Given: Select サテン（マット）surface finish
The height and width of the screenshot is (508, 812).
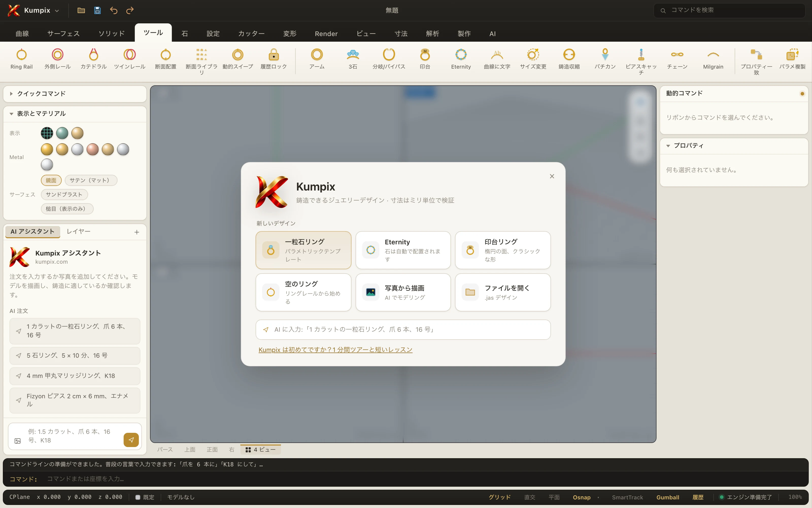Looking at the screenshot, I should click(x=91, y=180).
